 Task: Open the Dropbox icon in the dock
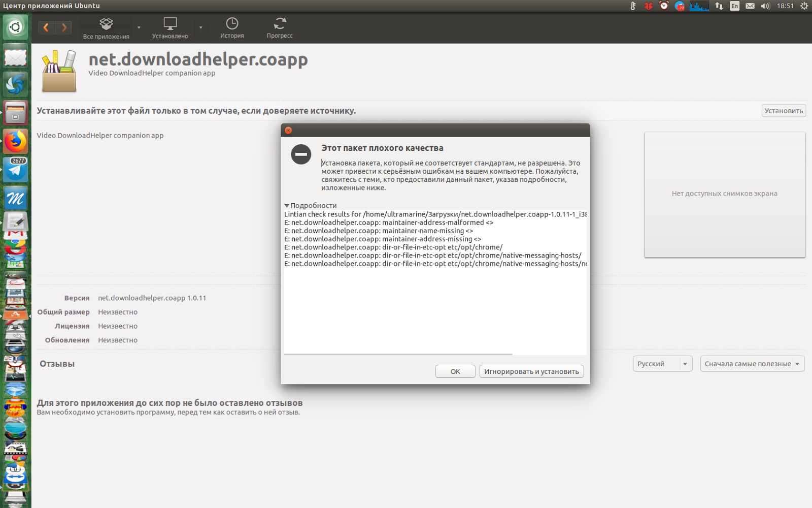point(15,391)
